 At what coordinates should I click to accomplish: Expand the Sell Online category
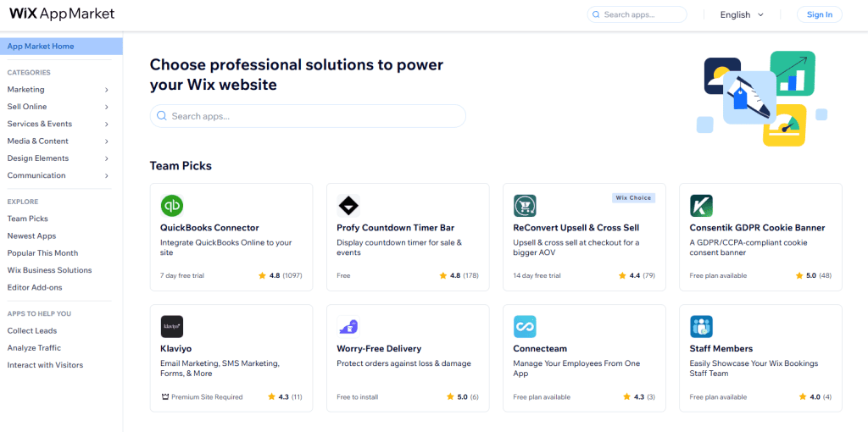pyautogui.click(x=107, y=107)
